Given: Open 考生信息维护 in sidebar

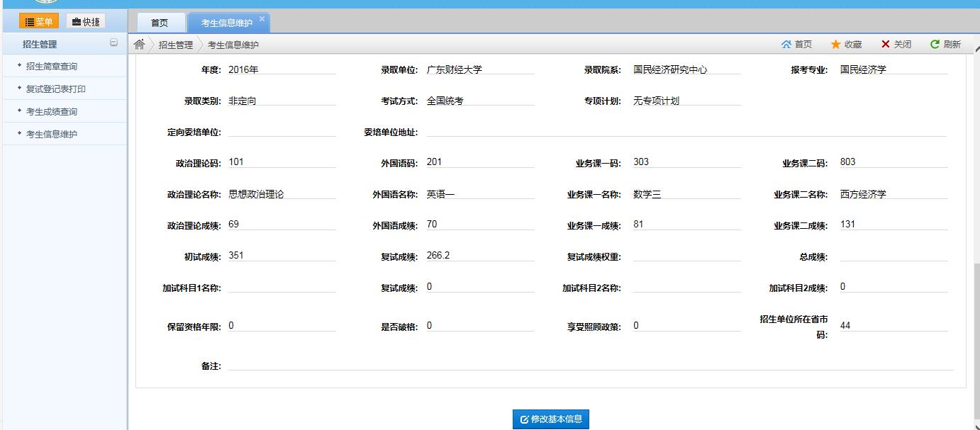Looking at the screenshot, I should point(52,135).
